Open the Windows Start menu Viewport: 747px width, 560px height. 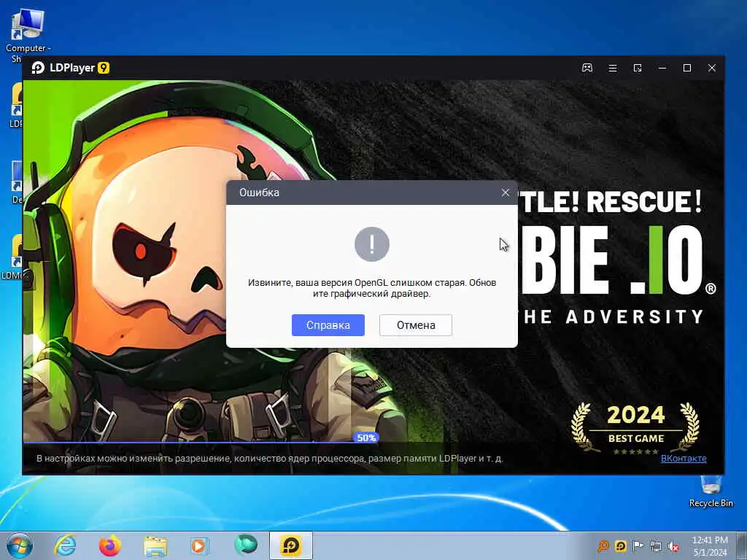(x=20, y=545)
